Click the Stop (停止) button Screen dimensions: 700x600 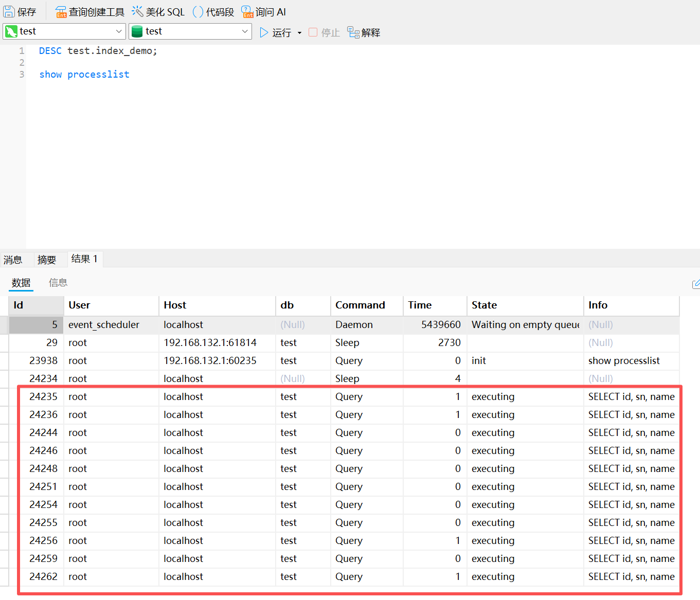(324, 32)
